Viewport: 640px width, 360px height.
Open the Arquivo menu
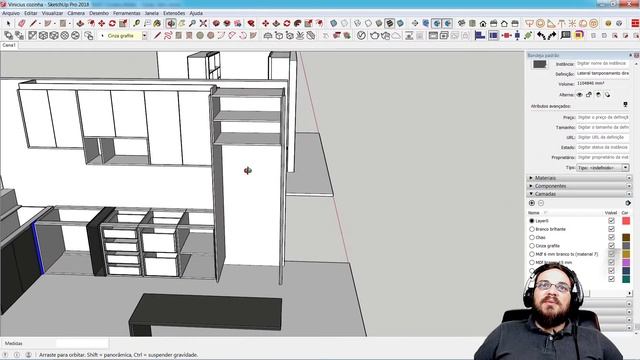pos(11,13)
